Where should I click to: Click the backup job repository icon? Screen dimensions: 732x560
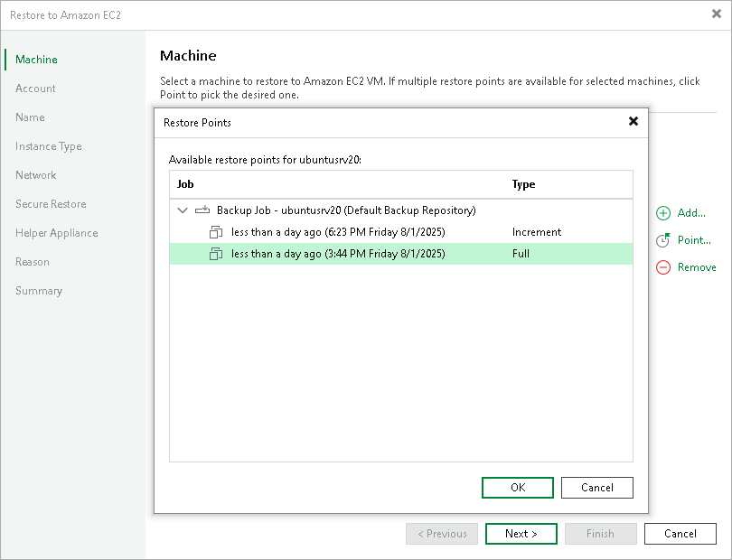pos(202,210)
